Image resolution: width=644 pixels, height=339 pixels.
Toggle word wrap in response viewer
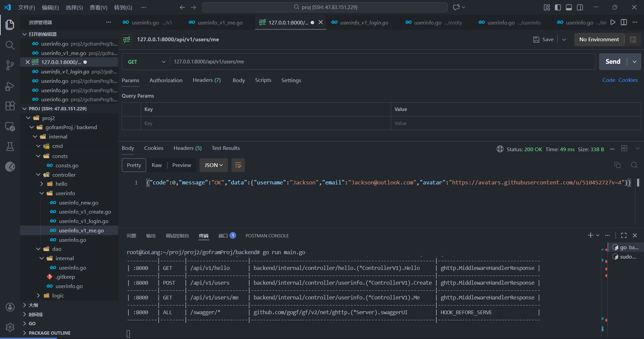click(238, 165)
